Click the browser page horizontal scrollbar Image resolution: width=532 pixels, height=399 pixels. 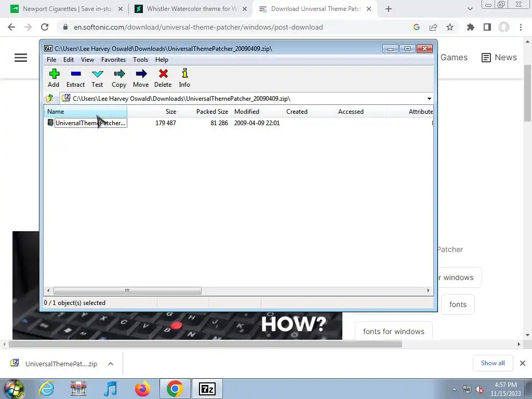pyautogui.click(x=205, y=344)
